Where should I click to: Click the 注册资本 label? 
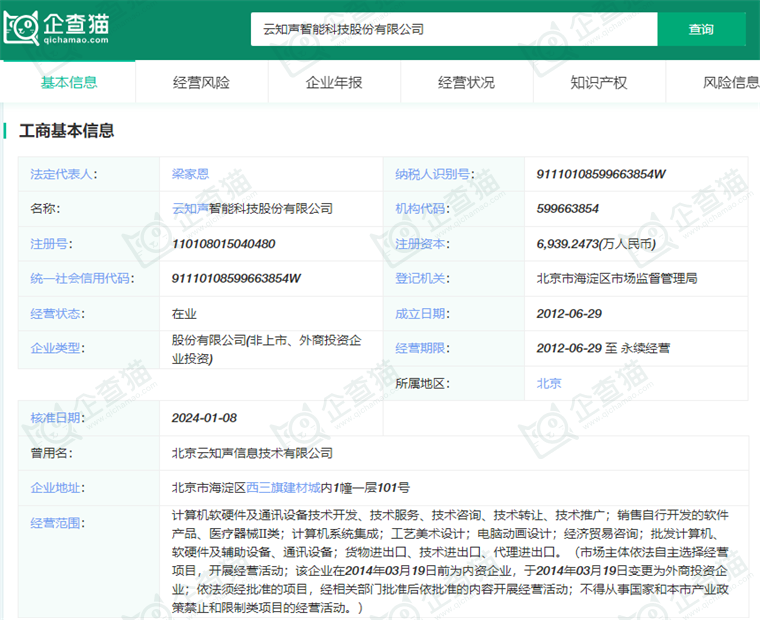(422, 244)
